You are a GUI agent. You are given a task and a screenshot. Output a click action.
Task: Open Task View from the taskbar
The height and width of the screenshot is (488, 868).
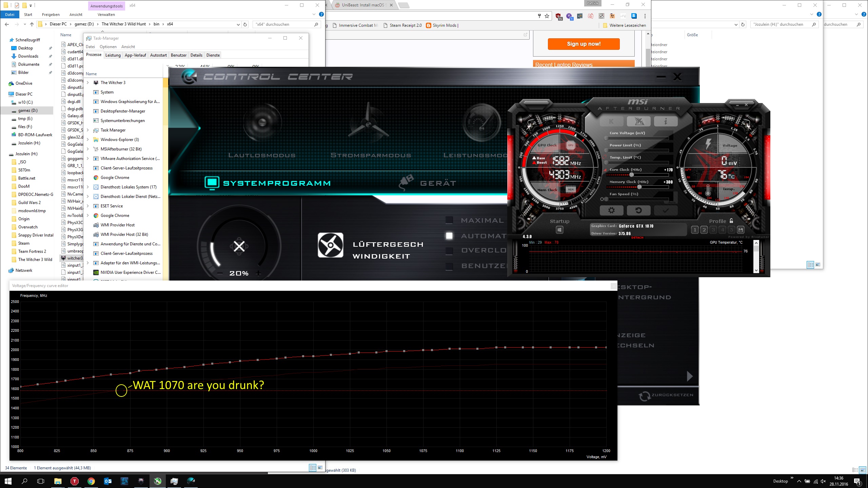[x=41, y=481]
